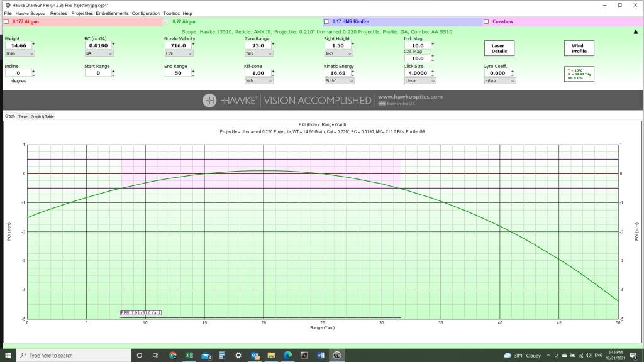Screen dimensions: 644x362
Task: Open the Projectiles menu
Action: (x=82, y=14)
